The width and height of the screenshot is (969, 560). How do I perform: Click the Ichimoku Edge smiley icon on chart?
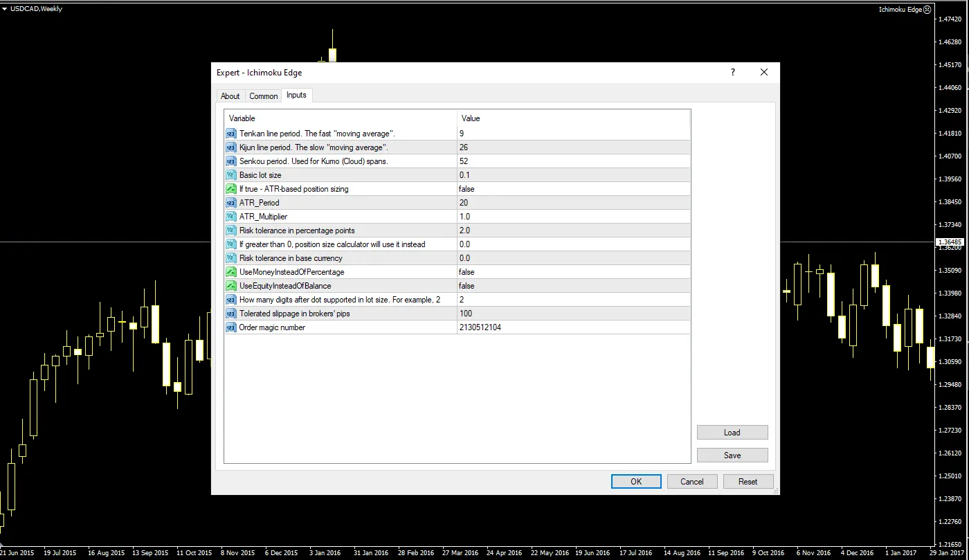pos(927,10)
